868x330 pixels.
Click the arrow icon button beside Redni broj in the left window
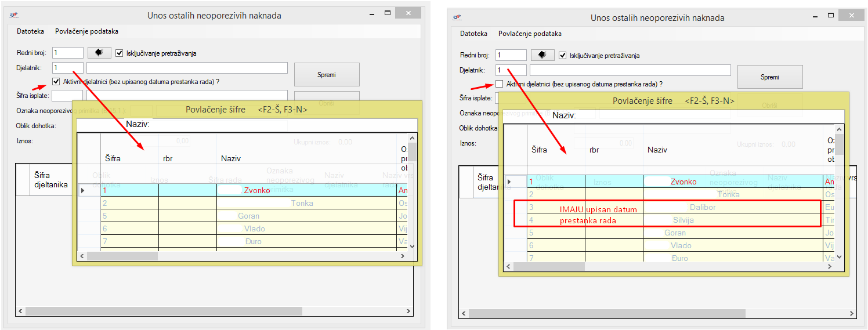tap(99, 53)
